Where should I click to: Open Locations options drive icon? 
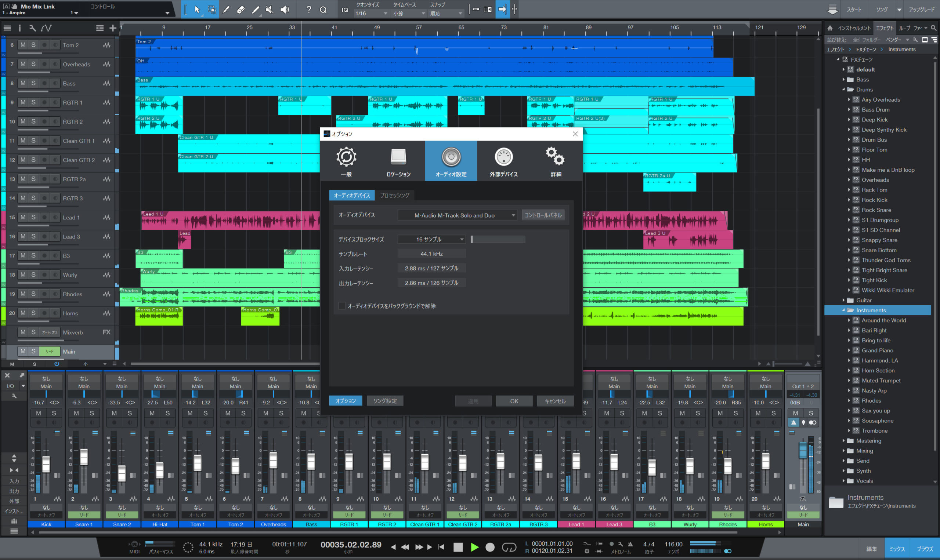pos(398,161)
